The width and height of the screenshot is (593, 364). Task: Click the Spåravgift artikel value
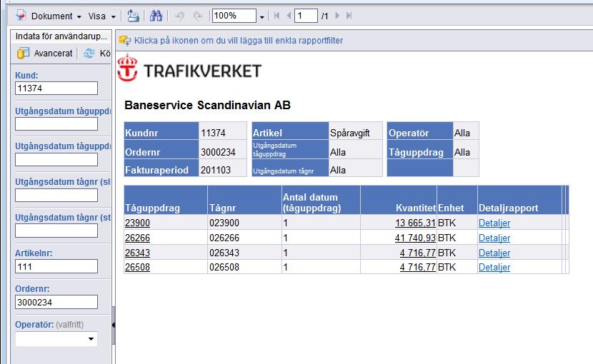350,133
